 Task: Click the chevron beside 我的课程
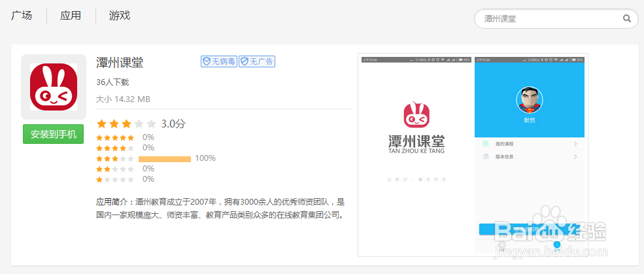click(x=575, y=144)
